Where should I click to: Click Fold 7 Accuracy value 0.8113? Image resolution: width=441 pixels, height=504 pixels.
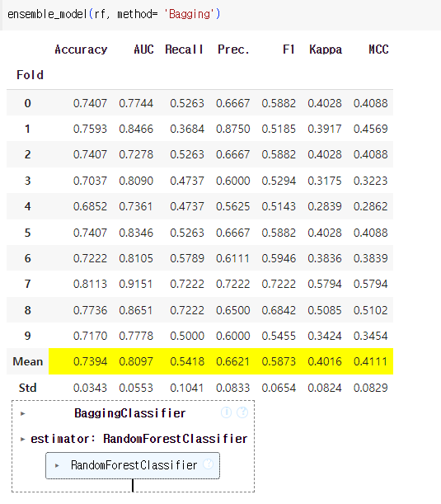tap(90, 284)
